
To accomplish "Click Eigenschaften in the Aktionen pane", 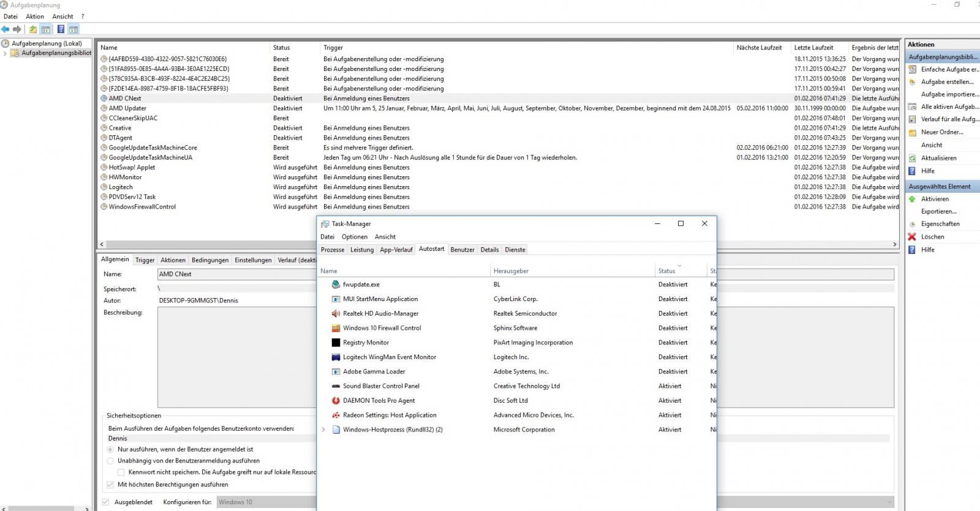I will [x=940, y=224].
